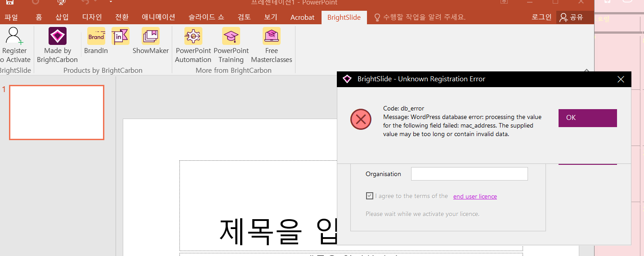Click the lightbulb Tell Me icon

(377, 18)
